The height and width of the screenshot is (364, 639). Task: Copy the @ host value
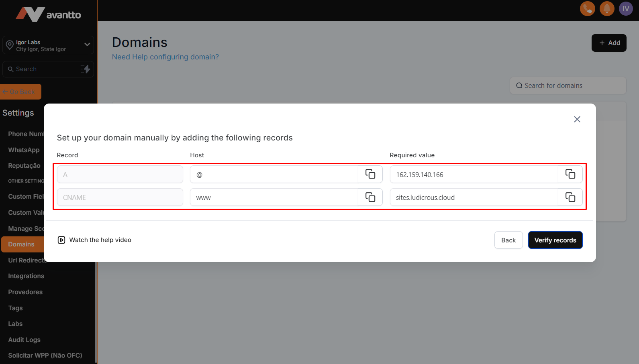click(370, 174)
